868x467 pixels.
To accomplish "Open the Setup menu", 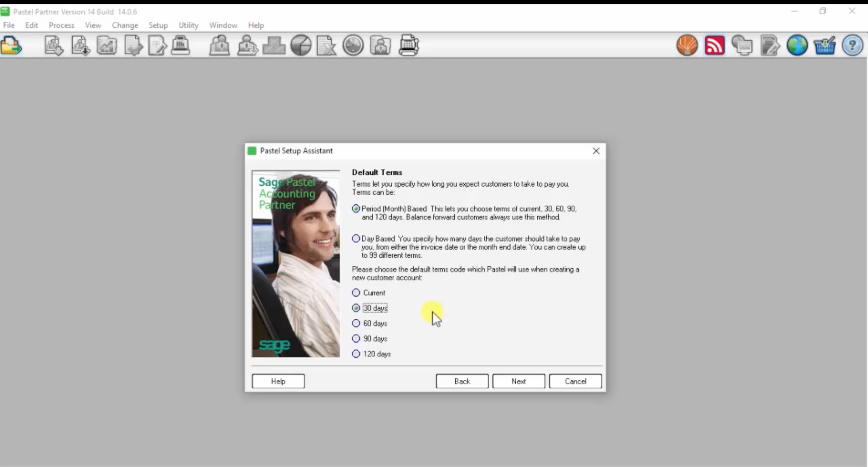I will click(x=158, y=25).
